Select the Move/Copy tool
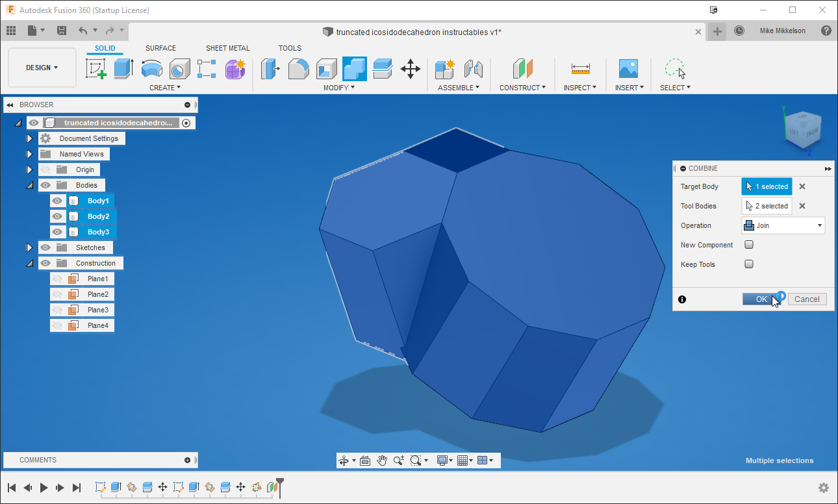 [411, 68]
